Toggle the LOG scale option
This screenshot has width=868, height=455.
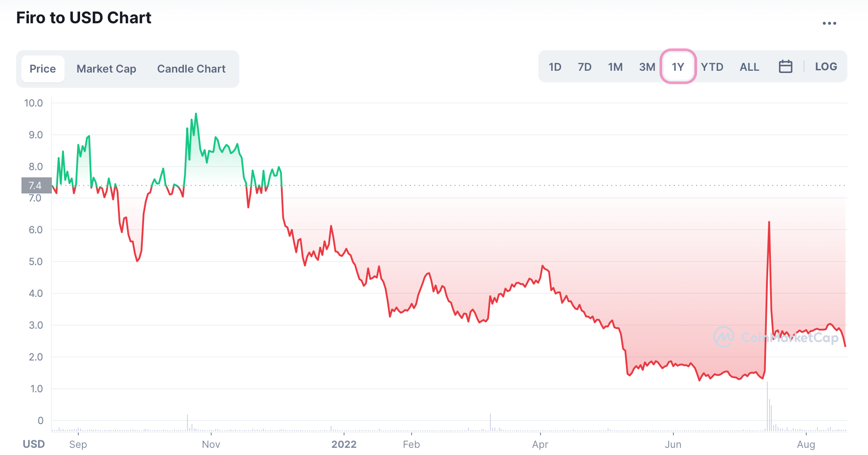825,67
